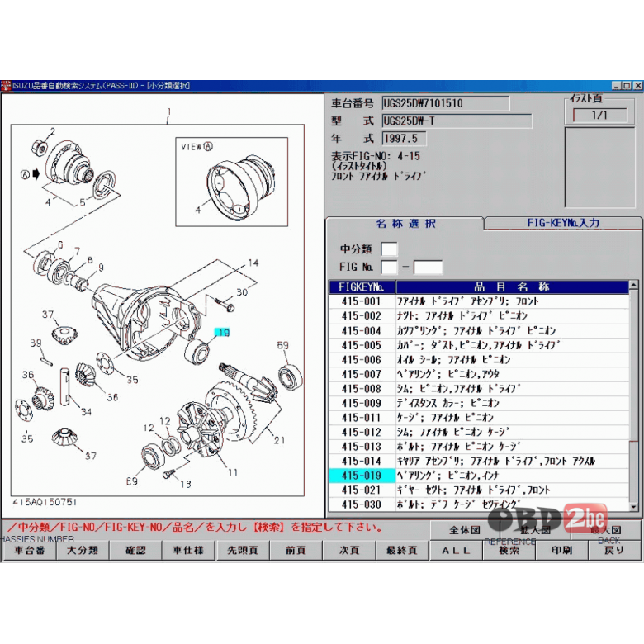Click the イラスト頁 1/1 indicator
This screenshot has height=644, width=644.
(x=599, y=115)
